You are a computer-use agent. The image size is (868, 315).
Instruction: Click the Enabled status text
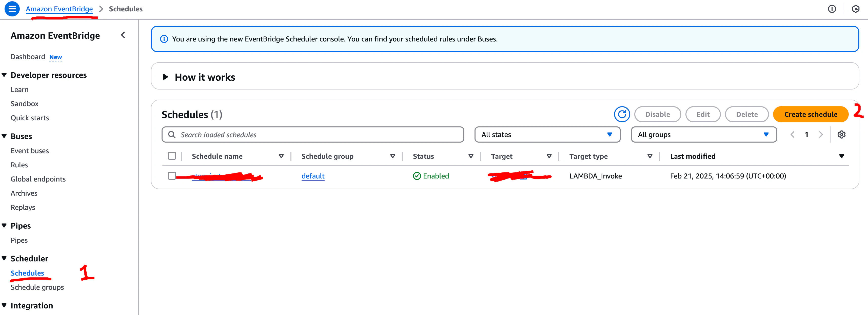tap(436, 176)
